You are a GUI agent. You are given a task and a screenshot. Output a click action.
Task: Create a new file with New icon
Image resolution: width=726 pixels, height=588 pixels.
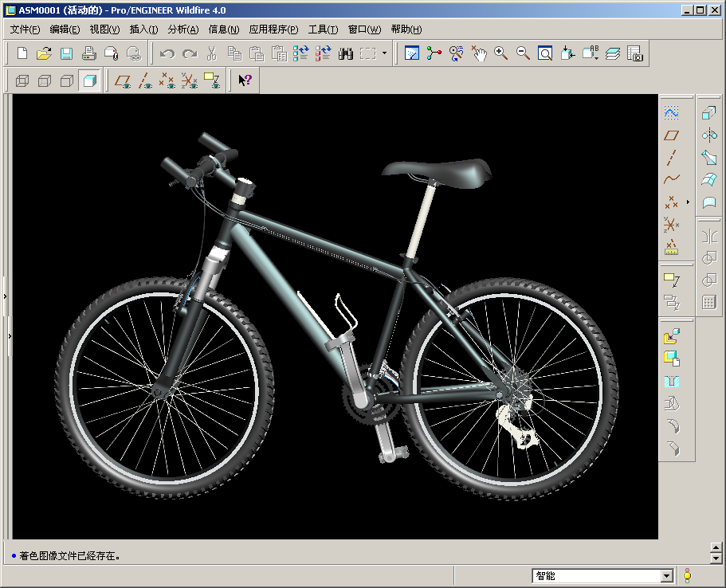tap(22, 53)
